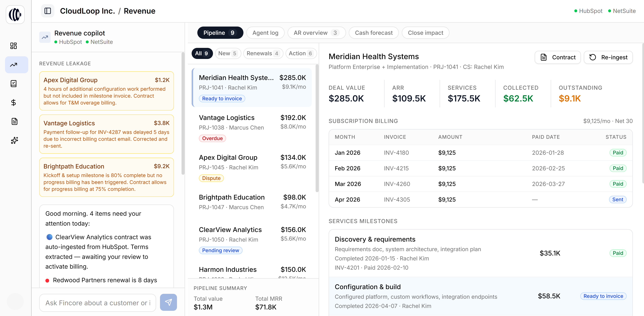Screen dimensions: 644x316
Task: Filter pipeline by Action items
Action: [301, 53]
